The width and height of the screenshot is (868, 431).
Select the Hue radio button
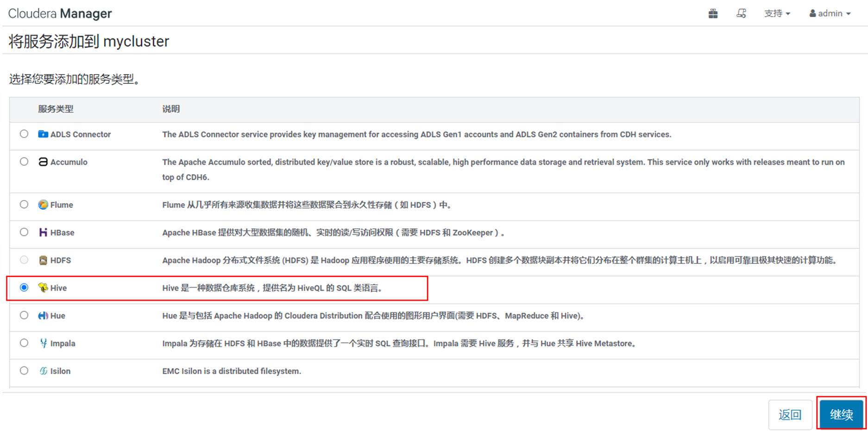[x=24, y=315]
